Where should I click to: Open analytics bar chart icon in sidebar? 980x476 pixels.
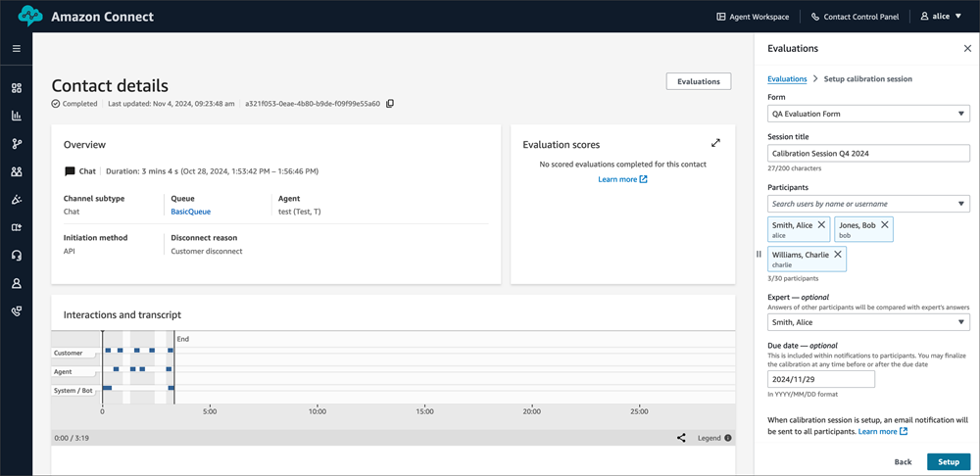tap(16, 116)
